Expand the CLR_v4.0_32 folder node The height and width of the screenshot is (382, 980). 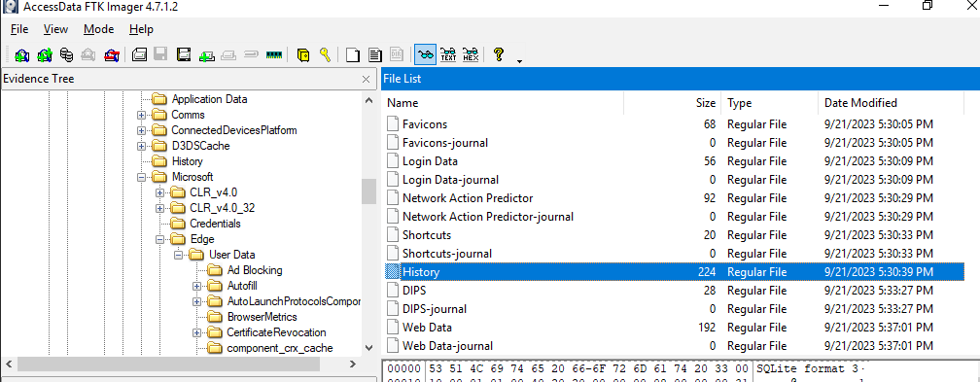tap(160, 208)
